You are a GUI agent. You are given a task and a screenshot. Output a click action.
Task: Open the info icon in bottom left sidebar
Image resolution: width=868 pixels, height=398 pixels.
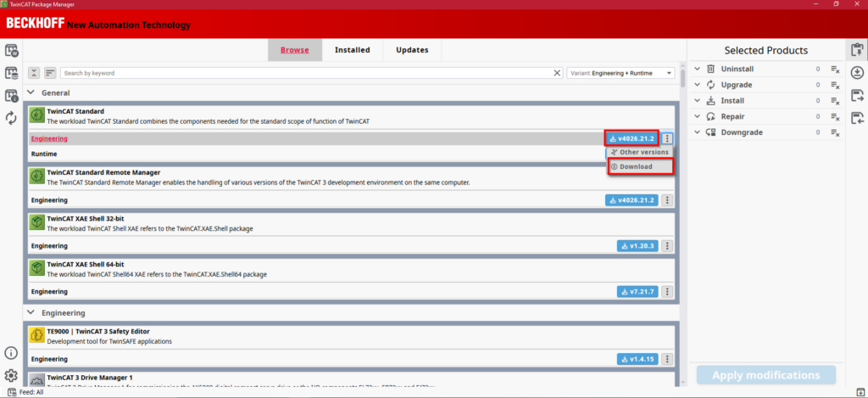click(x=11, y=353)
